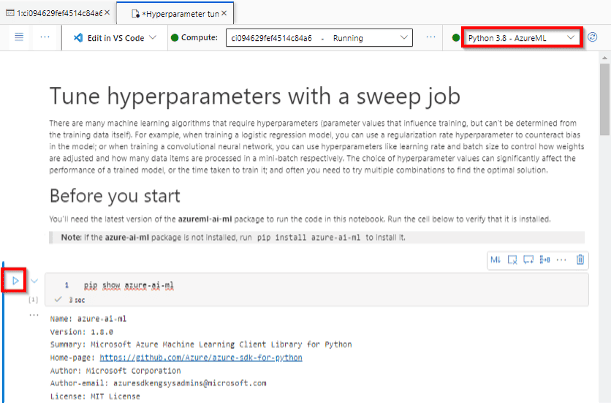The image size is (612, 404).
Task: Click the terminal tab icon for 1xci094629fef4514c84a6
Action: coord(10,13)
